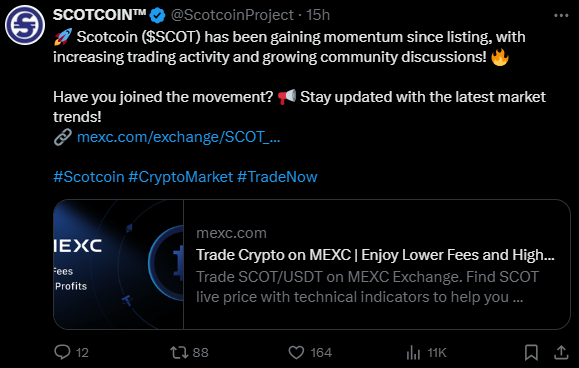Screen dimensions: 579x368
Task: View analytics via the bar chart icon
Action: (x=413, y=352)
